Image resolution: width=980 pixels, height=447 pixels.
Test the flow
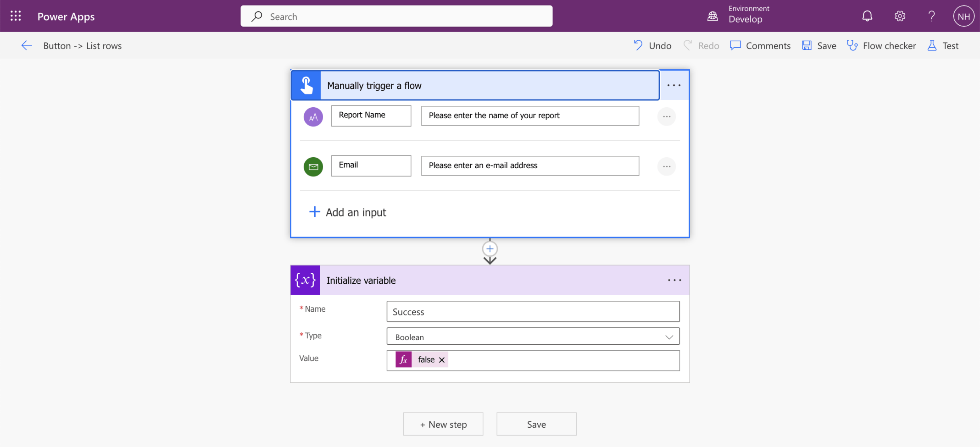click(943, 45)
